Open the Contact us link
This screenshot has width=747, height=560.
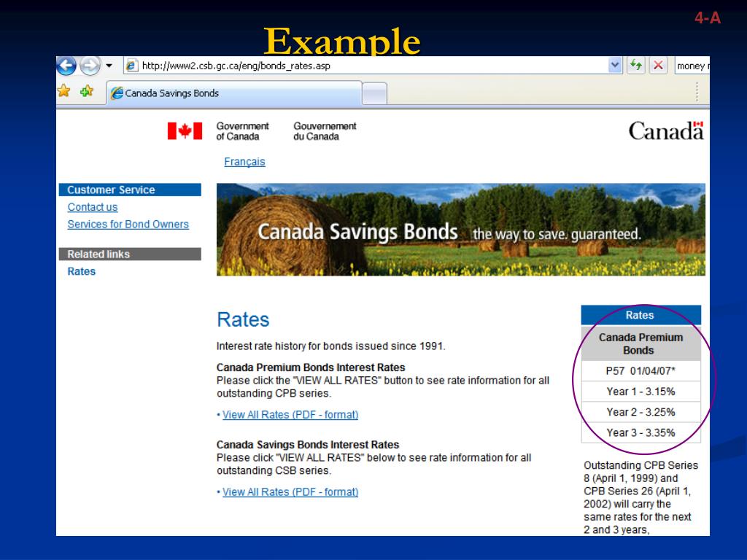click(x=93, y=207)
